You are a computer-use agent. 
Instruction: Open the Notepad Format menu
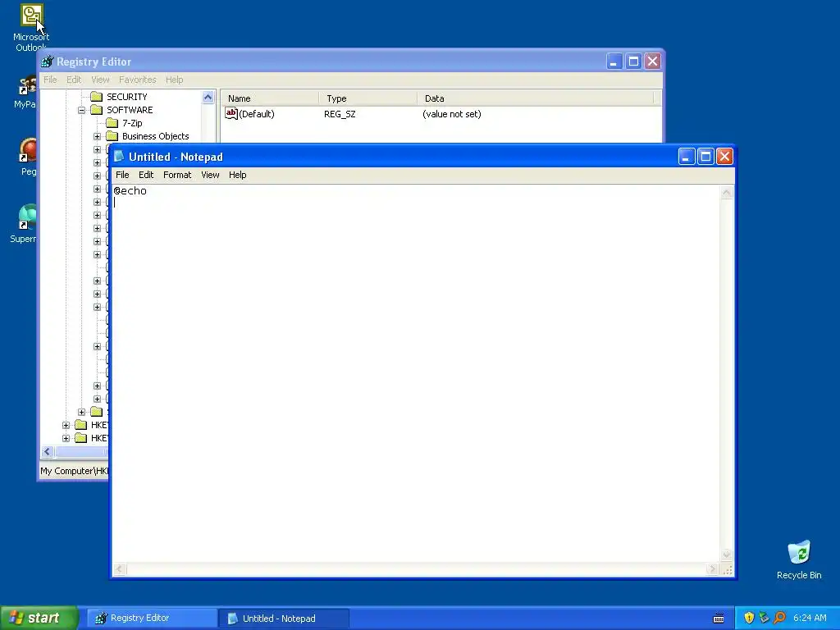click(x=177, y=175)
